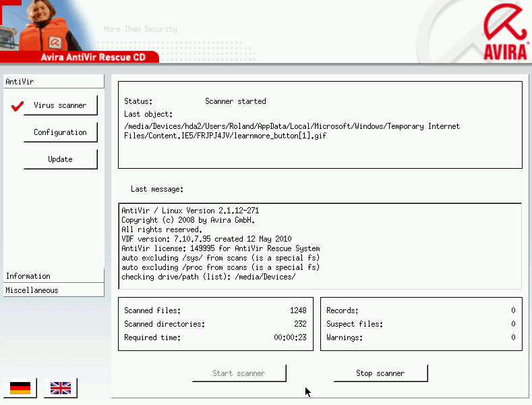Click 'checking drive/path' message line

point(208,277)
